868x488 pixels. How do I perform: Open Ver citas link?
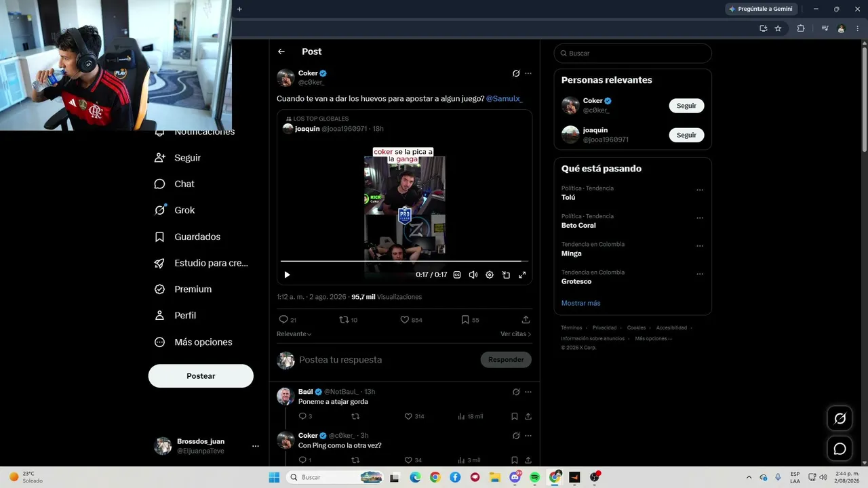(x=516, y=334)
